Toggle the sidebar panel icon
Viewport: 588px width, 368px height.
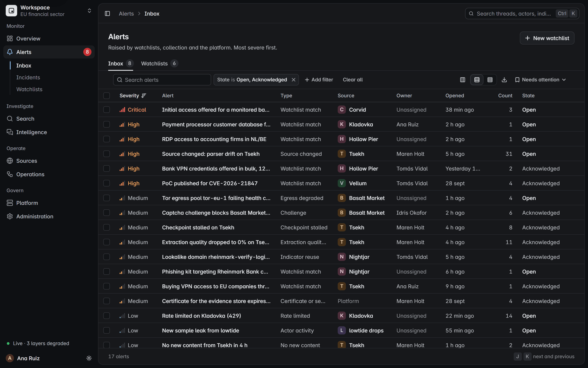[107, 14]
